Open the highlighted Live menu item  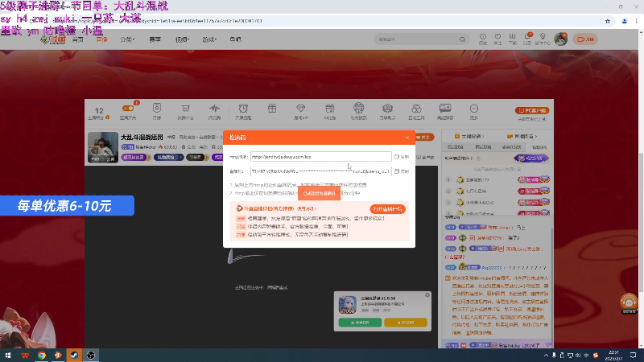tap(101, 39)
